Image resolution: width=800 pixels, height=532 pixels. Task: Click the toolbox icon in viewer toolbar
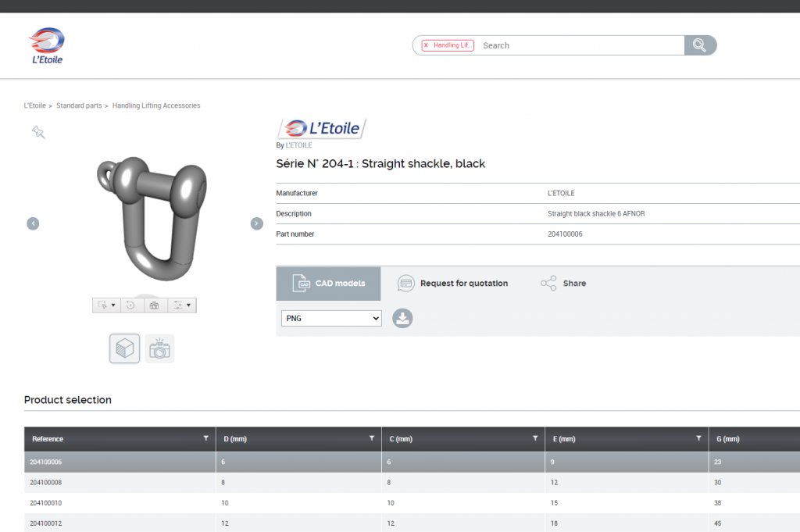pyautogui.click(x=155, y=305)
